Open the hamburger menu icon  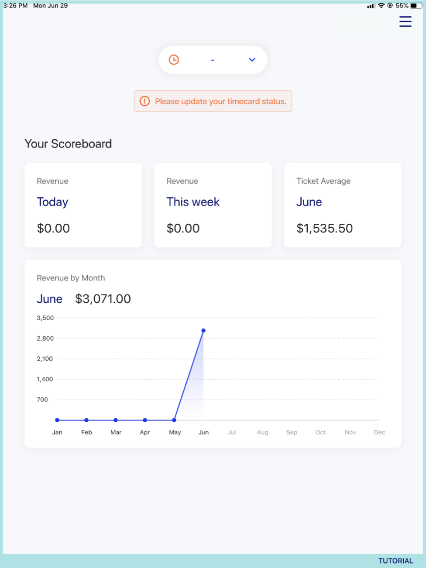(x=405, y=21)
